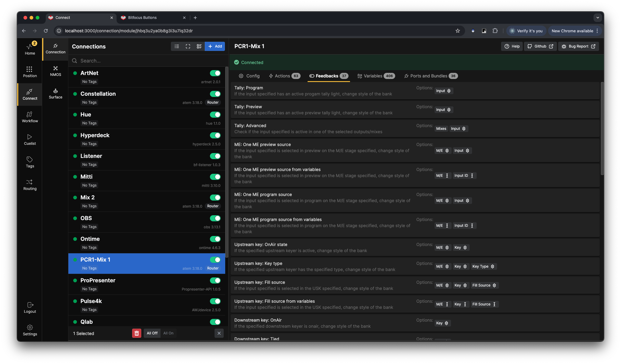
Task: Click the Add connection button
Action: click(215, 46)
